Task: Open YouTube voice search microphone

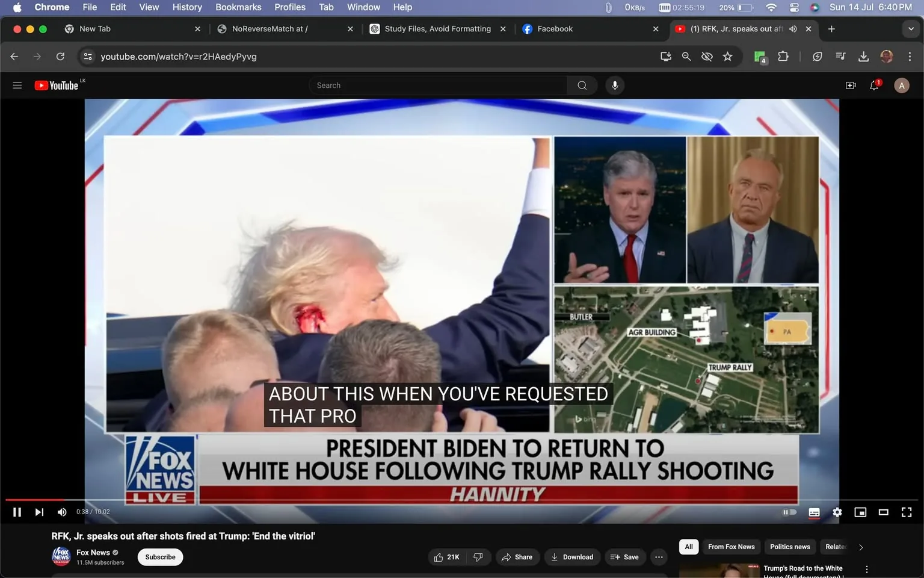Action: (615, 85)
